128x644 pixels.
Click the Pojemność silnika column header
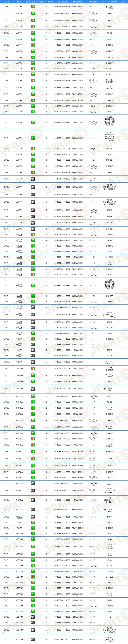46,2
